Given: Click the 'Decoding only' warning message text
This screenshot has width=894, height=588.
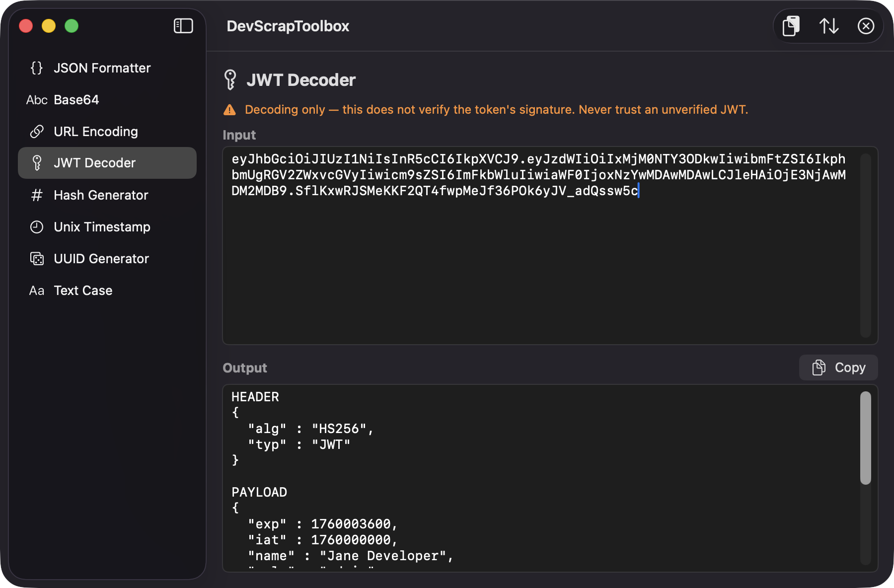Looking at the screenshot, I should (496, 110).
